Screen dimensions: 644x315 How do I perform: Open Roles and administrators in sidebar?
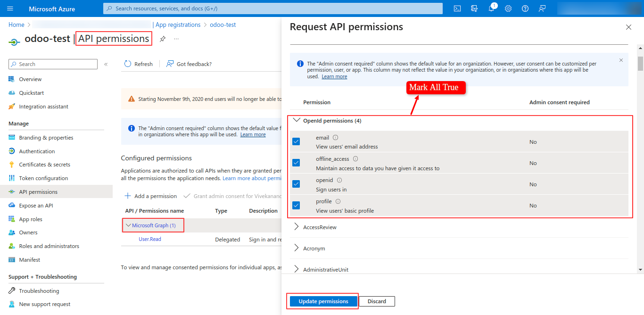pyautogui.click(x=49, y=246)
